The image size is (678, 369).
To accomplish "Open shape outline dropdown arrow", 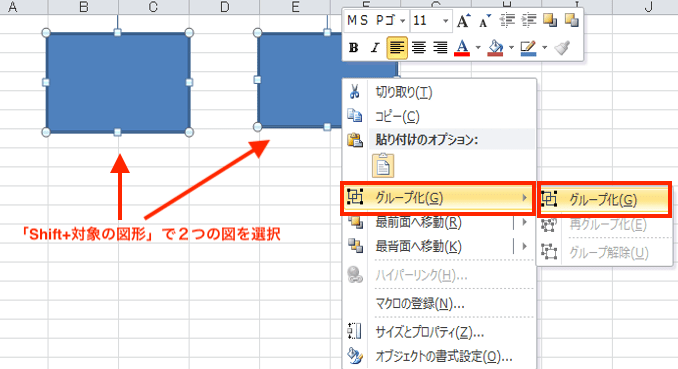I will [x=544, y=48].
